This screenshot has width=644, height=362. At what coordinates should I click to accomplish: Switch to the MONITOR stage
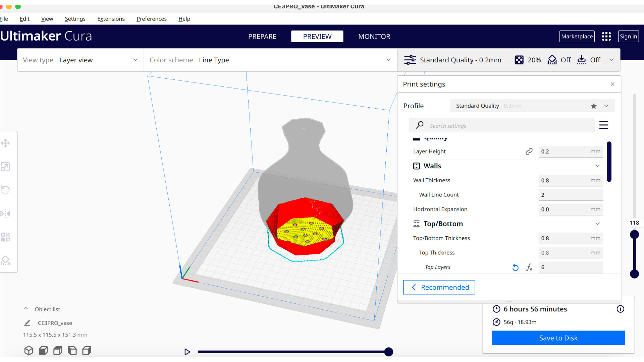[374, 37]
